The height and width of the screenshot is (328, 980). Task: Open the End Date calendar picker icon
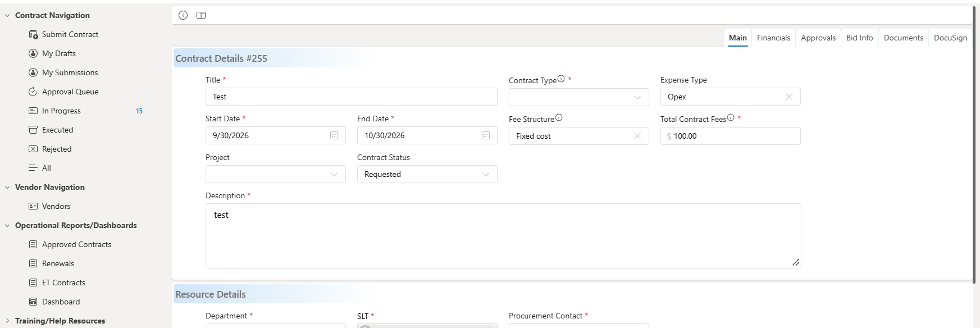click(x=486, y=135)
